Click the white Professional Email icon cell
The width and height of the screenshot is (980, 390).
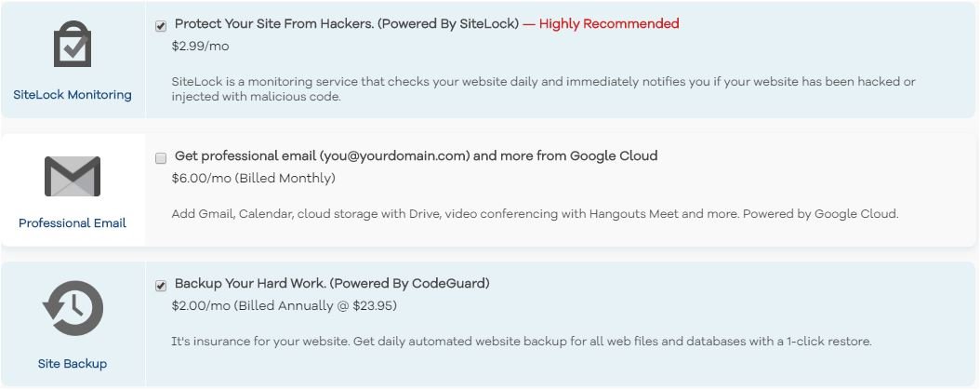[x=73, y=190]
